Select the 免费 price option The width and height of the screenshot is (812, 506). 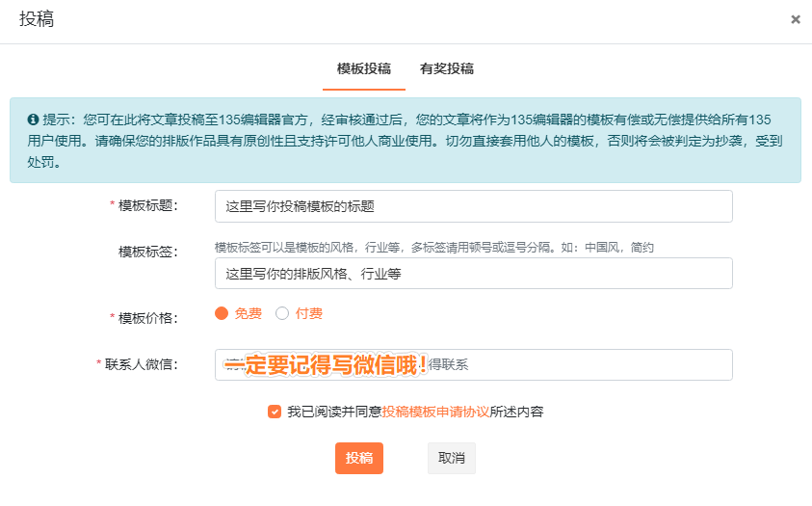[223, 313]
